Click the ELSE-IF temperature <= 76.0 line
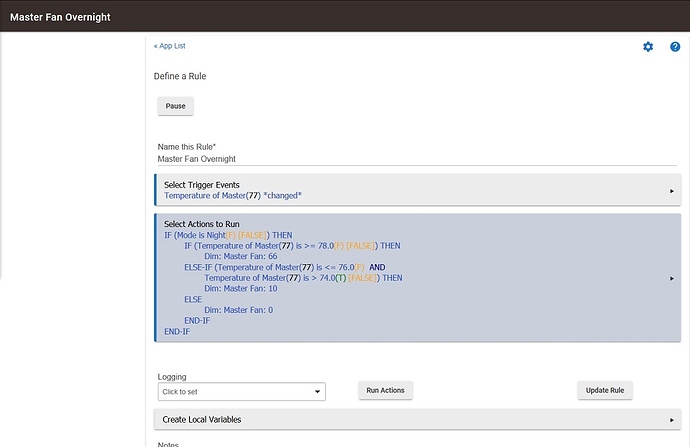690x447 pixels. click(285, 267)
